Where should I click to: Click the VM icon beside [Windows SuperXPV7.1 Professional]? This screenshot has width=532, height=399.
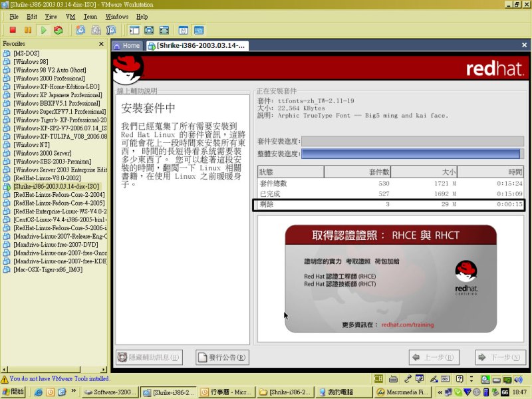[x=7, y=112]
